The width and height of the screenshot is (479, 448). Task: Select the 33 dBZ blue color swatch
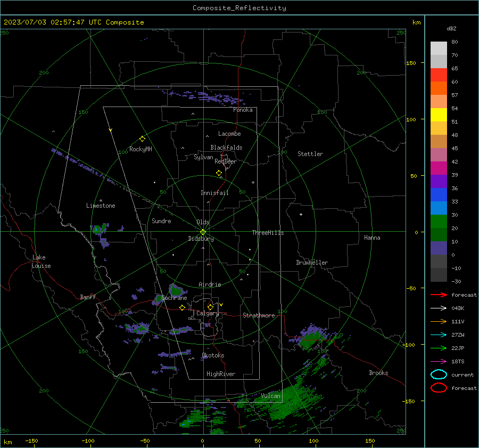(x=439, y=208)
